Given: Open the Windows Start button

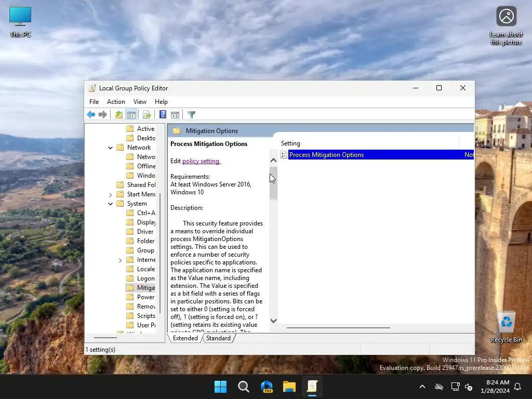Looking at the screenshot, I should click(220, 387).
